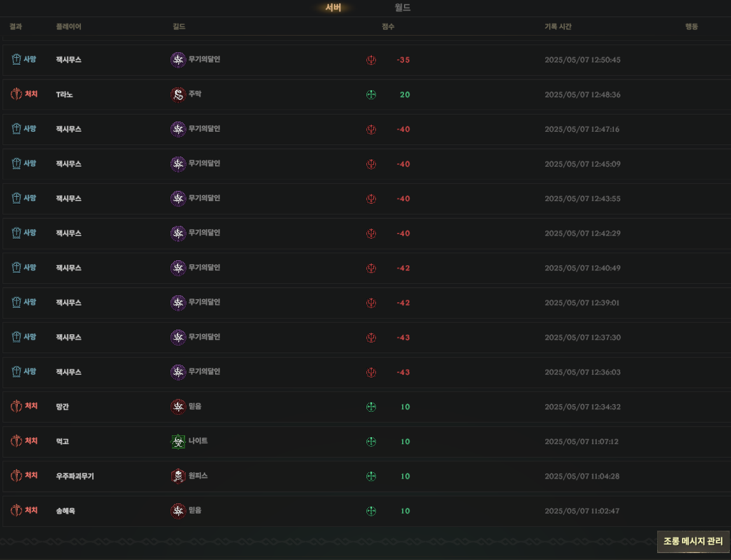Click the green 20 score value
This screenshot has width=731, height=560.
point(405,95)
